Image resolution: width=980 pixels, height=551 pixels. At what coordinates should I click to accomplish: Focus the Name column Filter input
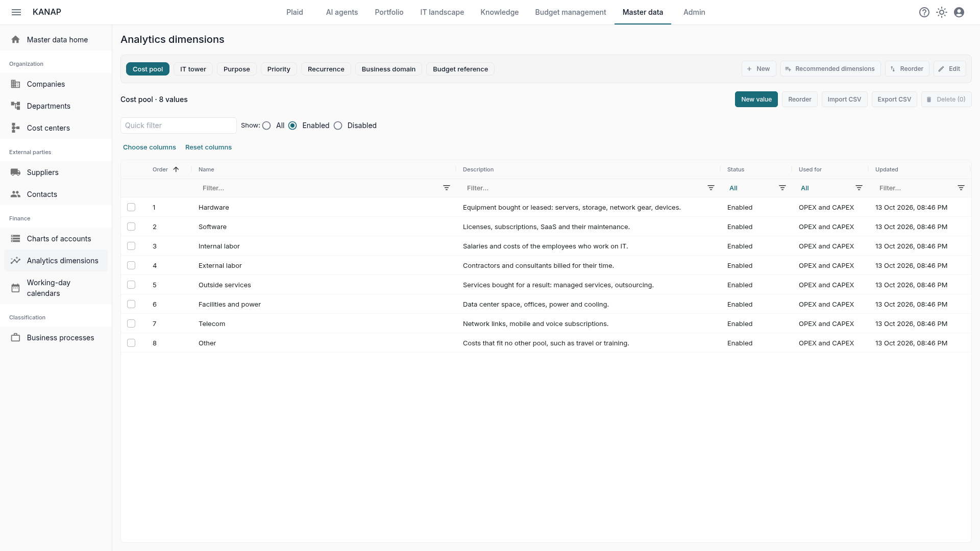pyautogui.click(x=319, y=188)
